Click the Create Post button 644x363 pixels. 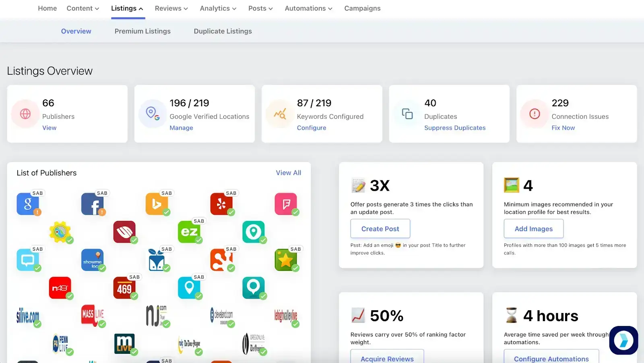380,229
